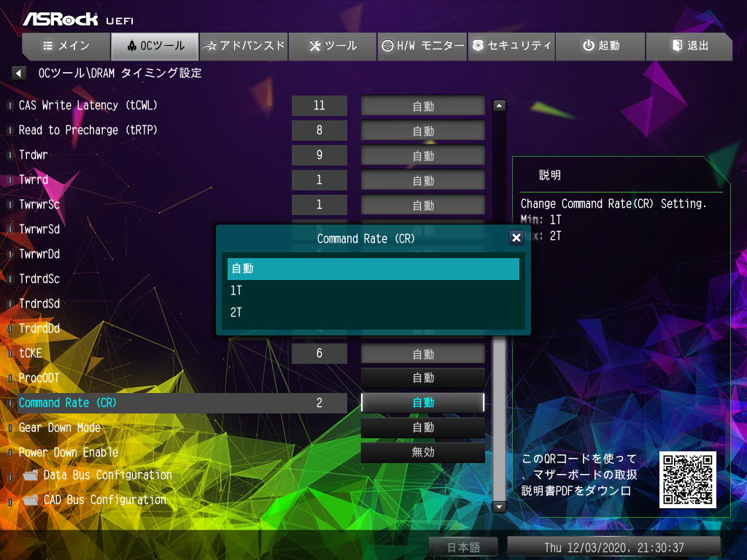Click the tCKE value 6 field

pyautogui.click(x=320, y=354)
